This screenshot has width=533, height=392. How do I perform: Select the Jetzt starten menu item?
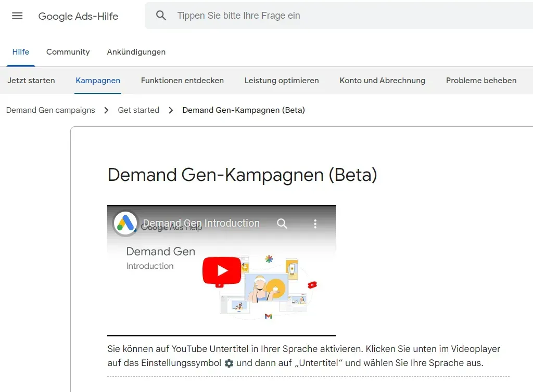(31, 81)
